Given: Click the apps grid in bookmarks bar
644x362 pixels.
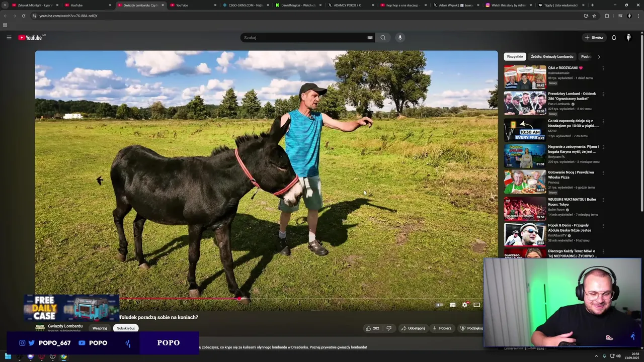Looking at the screenshot, I should coord(5,25).
